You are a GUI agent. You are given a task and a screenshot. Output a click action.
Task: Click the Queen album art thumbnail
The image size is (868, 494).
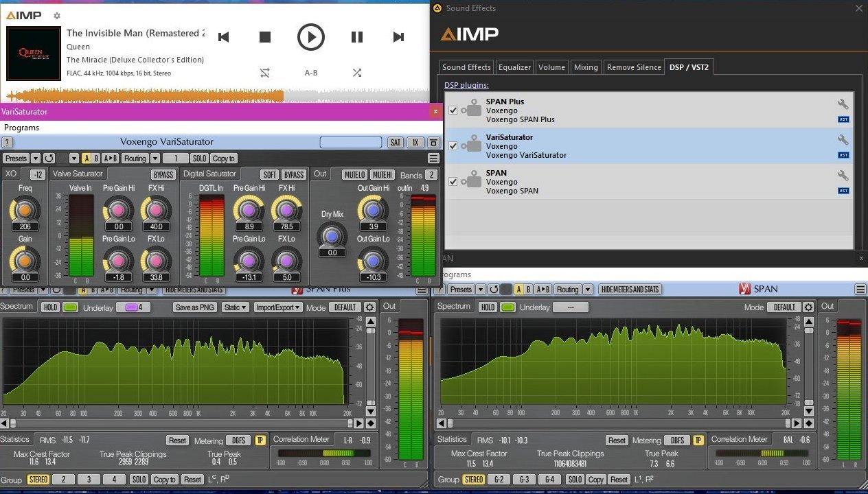pyautogui.click(x=33, y=54)
